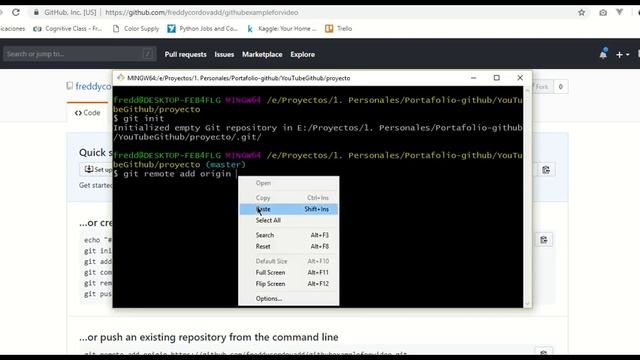
Task: Choose Default Size in context menu
Action: (288, 261)
